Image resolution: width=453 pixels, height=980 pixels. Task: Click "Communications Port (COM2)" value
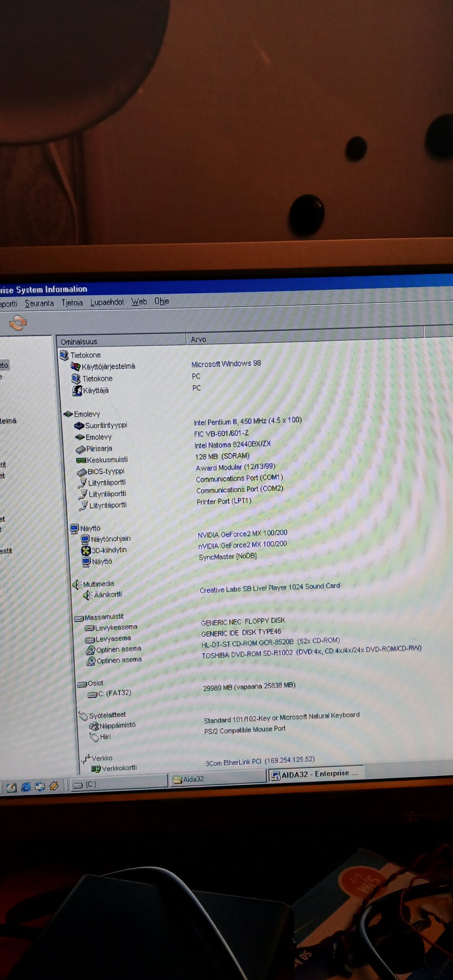click(x=240, y=490)
